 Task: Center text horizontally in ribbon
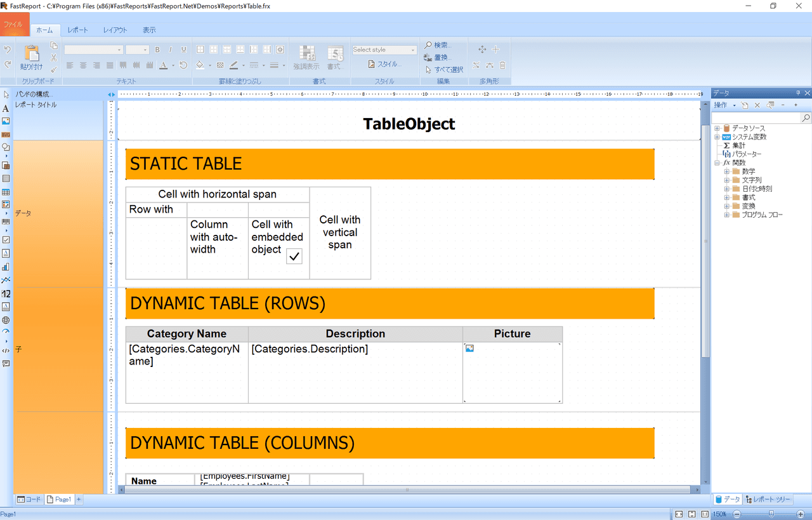[x=83, y=65]
